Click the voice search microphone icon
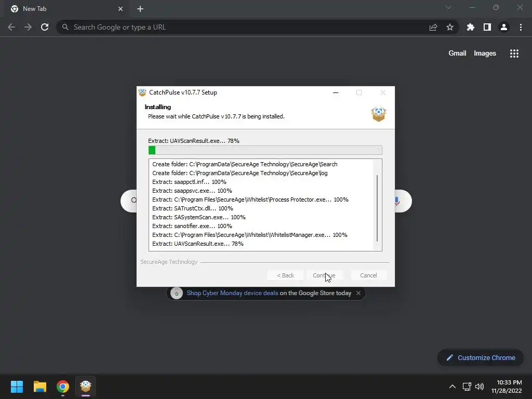This screenshot has height=399, width=532. (x=396, y=201)
